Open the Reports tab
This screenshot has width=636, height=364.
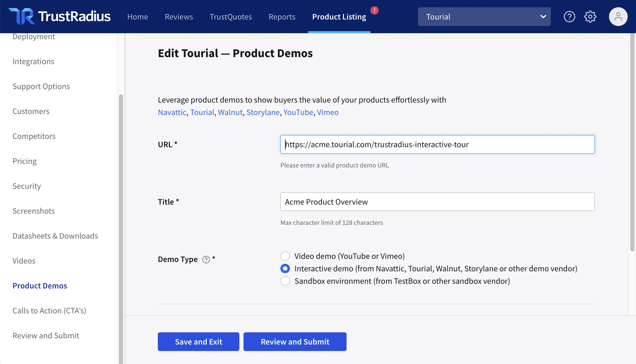[282, 17]
